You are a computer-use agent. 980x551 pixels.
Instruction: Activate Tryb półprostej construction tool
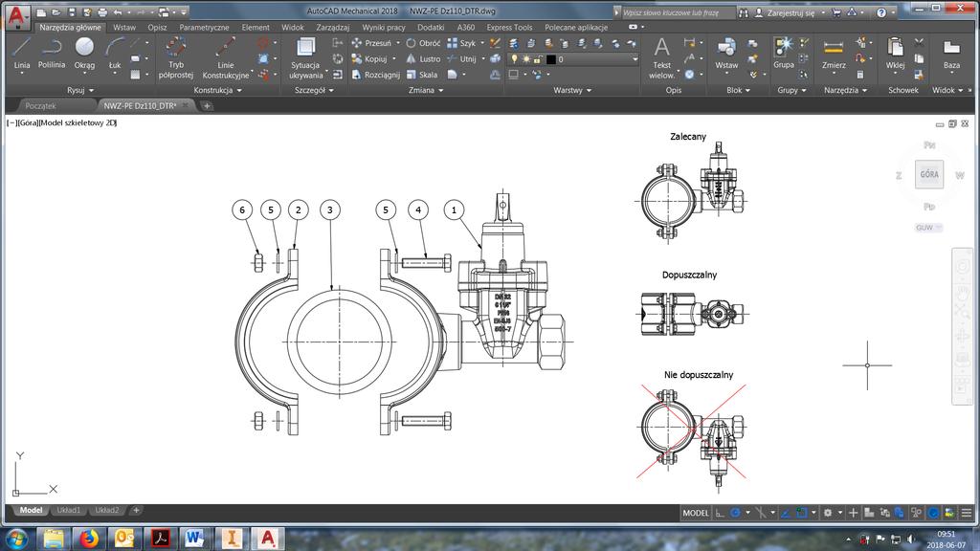click(176, 57)
